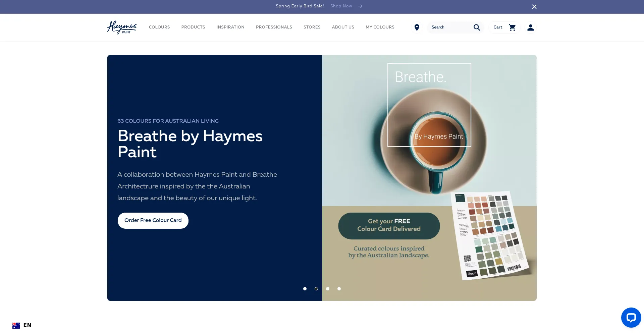Click the colour card swatch sheet image
The width and height of the screenshot is (644, 333).
click(490, 235)
